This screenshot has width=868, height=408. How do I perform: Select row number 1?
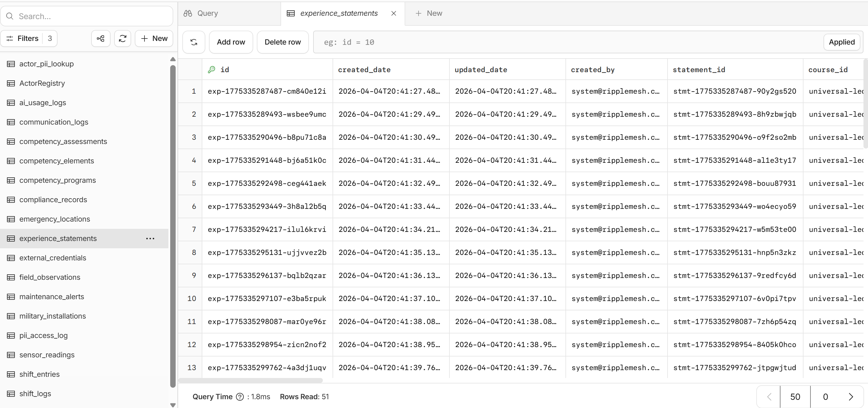[x=190, y=91]
